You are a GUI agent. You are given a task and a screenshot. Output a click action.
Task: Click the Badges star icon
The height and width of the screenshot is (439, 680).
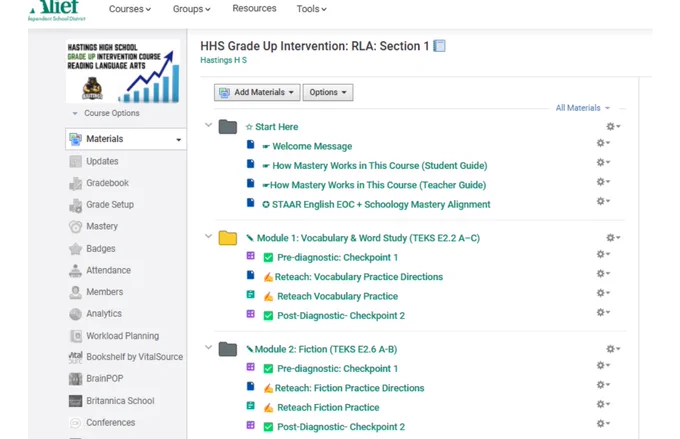pyautogui.click(x=75, y=249)
